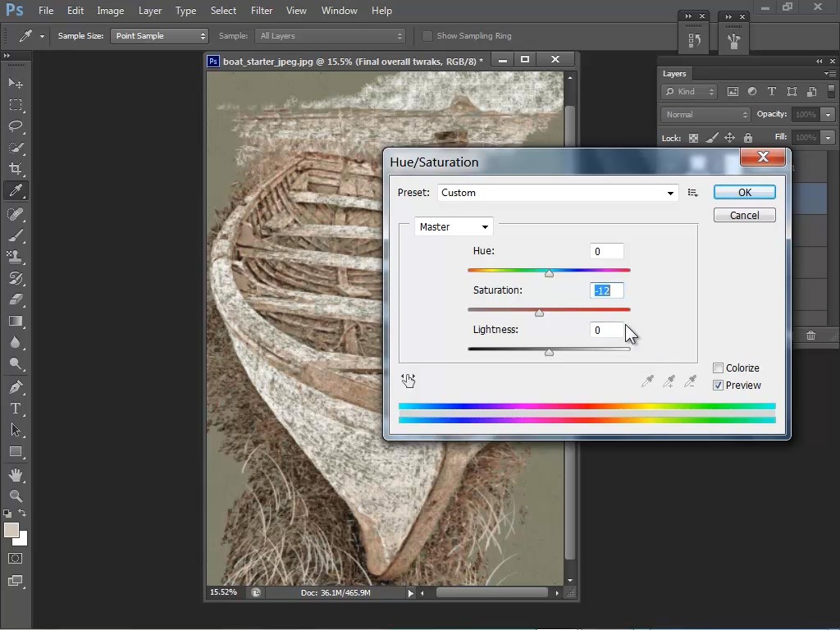Screen dimensions: 840x630
Task: Open the History panel icon
Action: pos(694,39)
